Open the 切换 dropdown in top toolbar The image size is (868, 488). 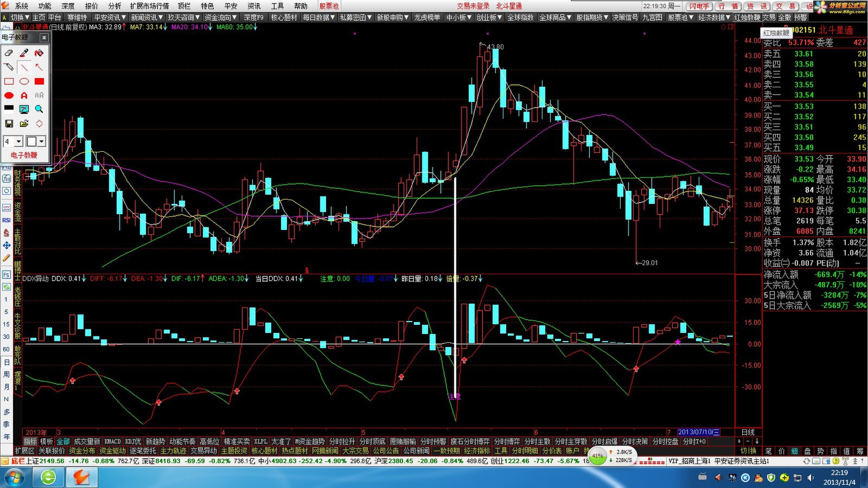[20, 18]
